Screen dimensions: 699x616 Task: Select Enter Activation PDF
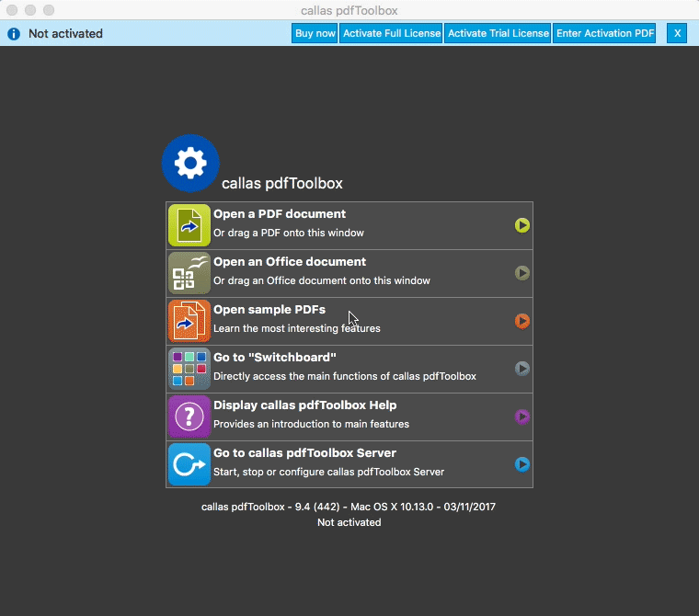(x=604, y=33)
